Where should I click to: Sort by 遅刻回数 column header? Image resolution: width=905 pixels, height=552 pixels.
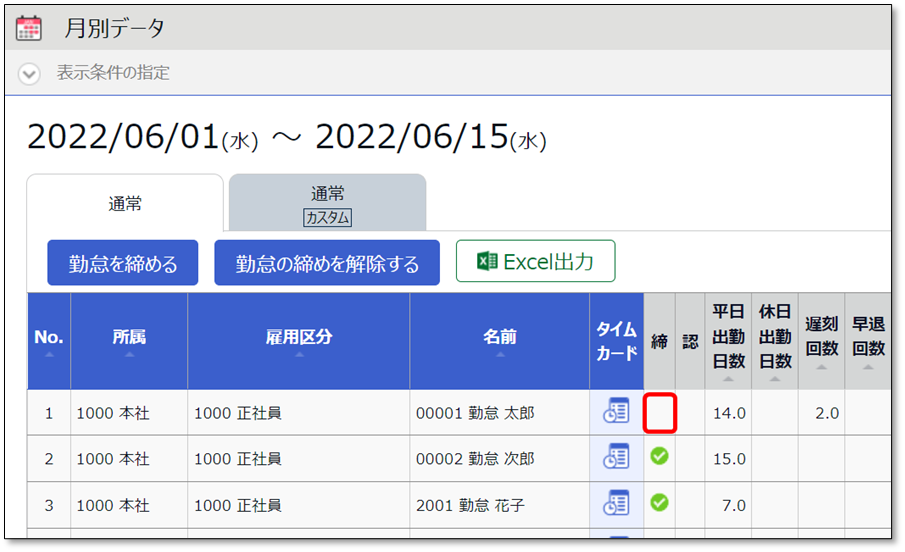click(821, 340)
